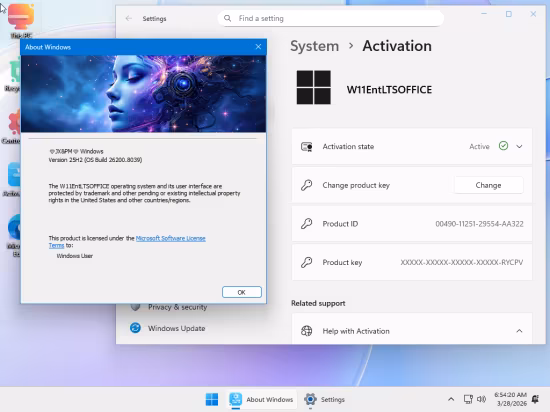Select the Product key value ending RYCPV
Screen dimensions: 550x412
(x=462, y=262)
